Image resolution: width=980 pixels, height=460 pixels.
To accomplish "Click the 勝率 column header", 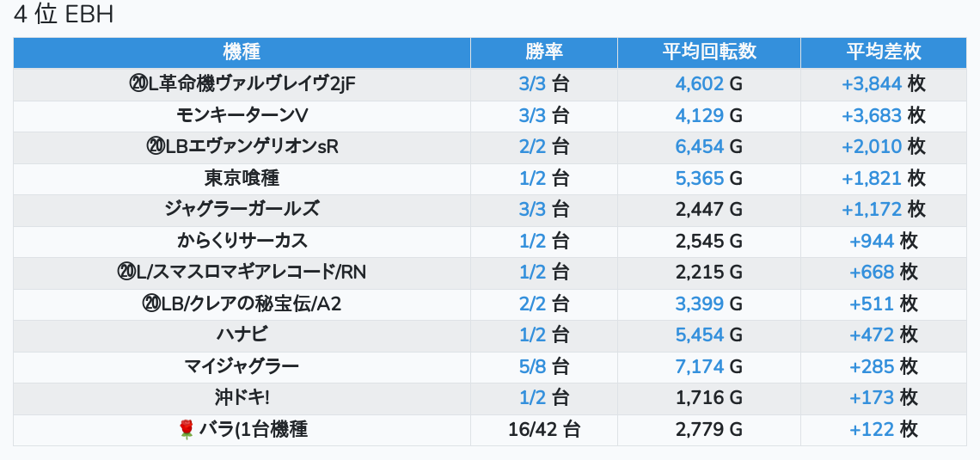I will (x=543, y=52).
